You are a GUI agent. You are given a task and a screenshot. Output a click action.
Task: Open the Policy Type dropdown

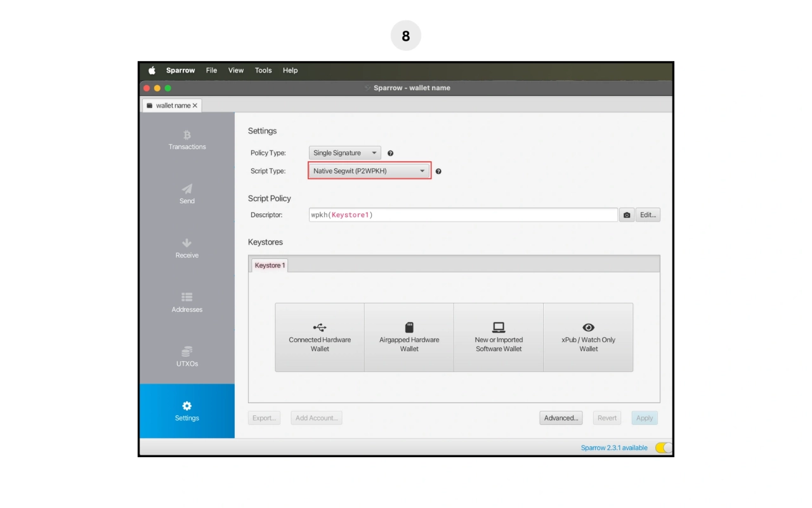345,153
